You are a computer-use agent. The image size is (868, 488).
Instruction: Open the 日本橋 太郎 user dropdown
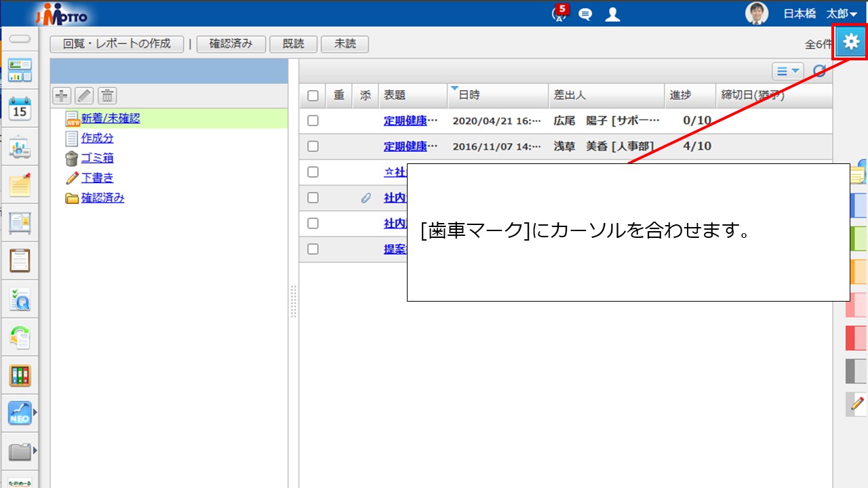coord(820,14)
